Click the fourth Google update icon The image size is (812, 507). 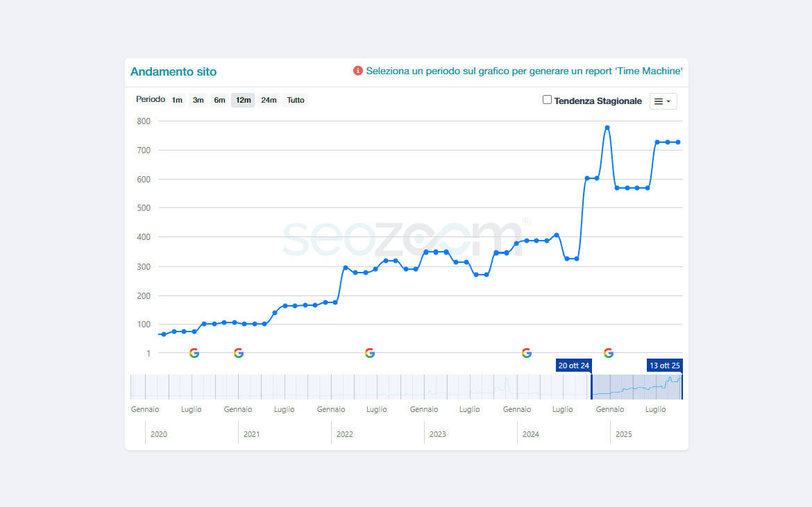tap(527, 353)
